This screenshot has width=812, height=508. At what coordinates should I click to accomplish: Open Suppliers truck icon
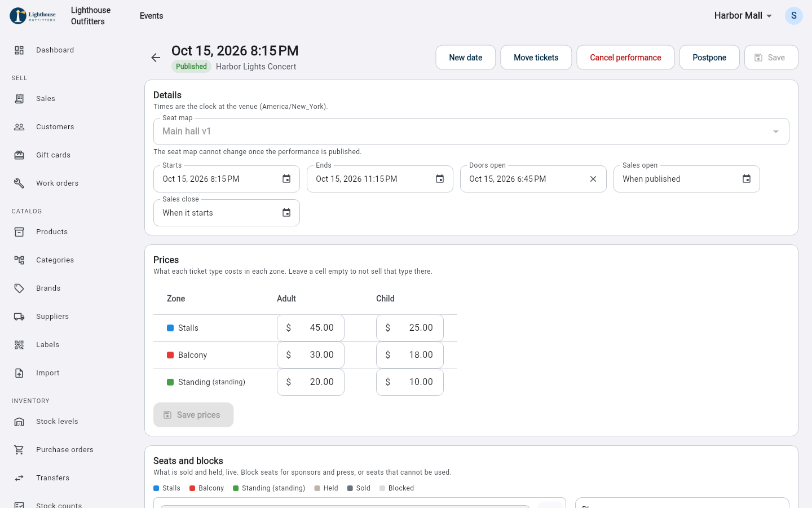(x=19, y=317)
